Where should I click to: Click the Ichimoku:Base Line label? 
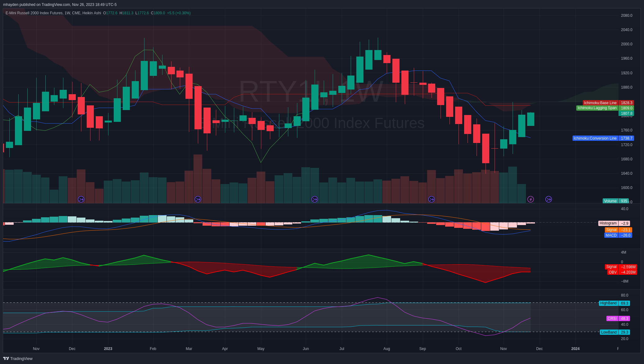point(600,103)
